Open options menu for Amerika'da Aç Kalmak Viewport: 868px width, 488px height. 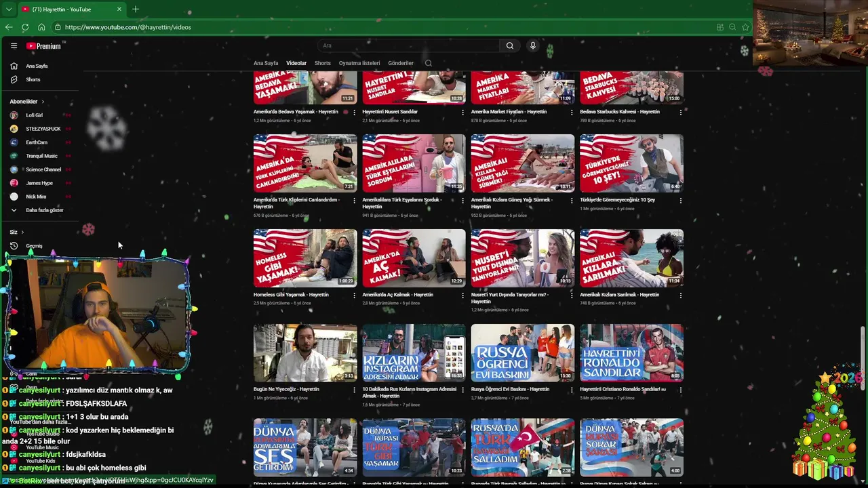tap(463, 296)
